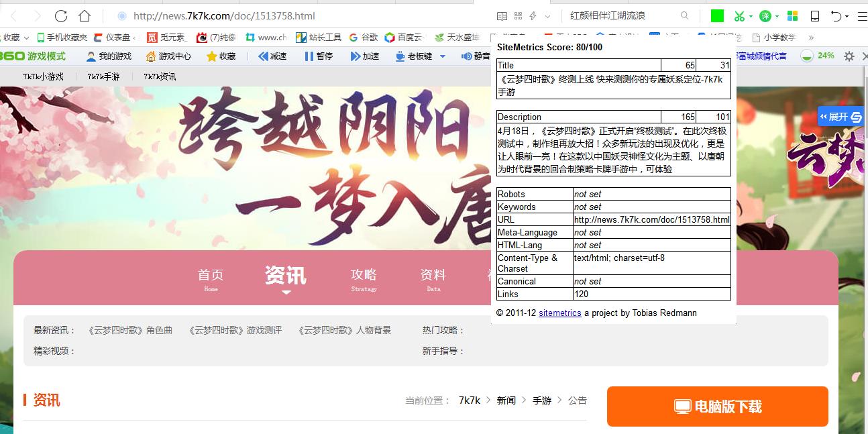Open the 站长工具 bookmark
This screenshot has width=868, height=434.
click(319, 38)
